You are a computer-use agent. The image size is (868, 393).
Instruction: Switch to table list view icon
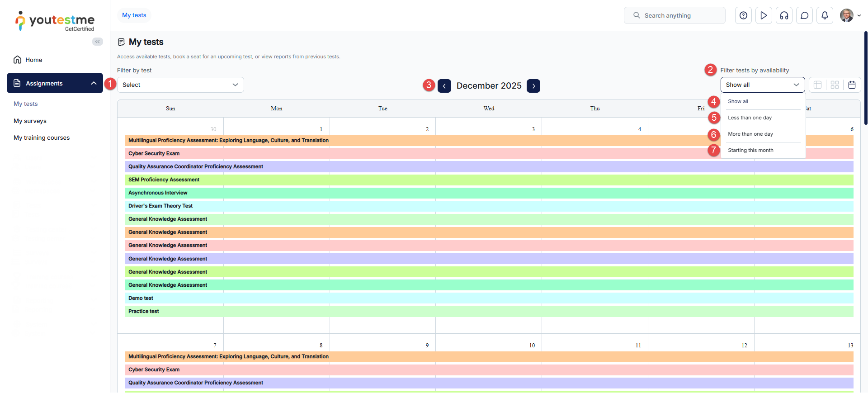(x=817, y=85)
